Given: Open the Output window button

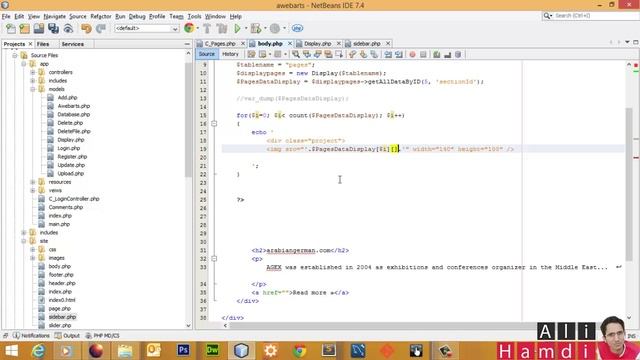Looking at the screenshot, I should click(x=67, y=336).
